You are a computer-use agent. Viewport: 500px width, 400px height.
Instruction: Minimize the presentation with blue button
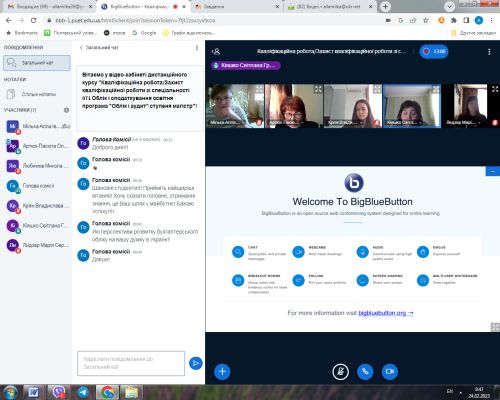pos(492,171)
